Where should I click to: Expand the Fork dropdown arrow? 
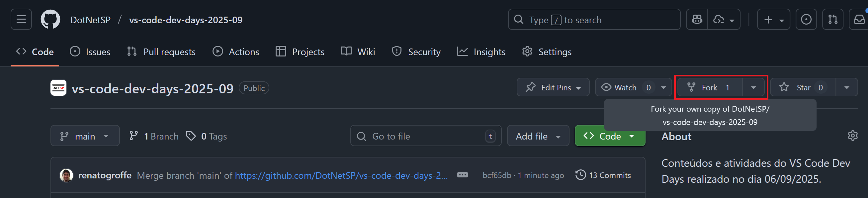[753, 87]
